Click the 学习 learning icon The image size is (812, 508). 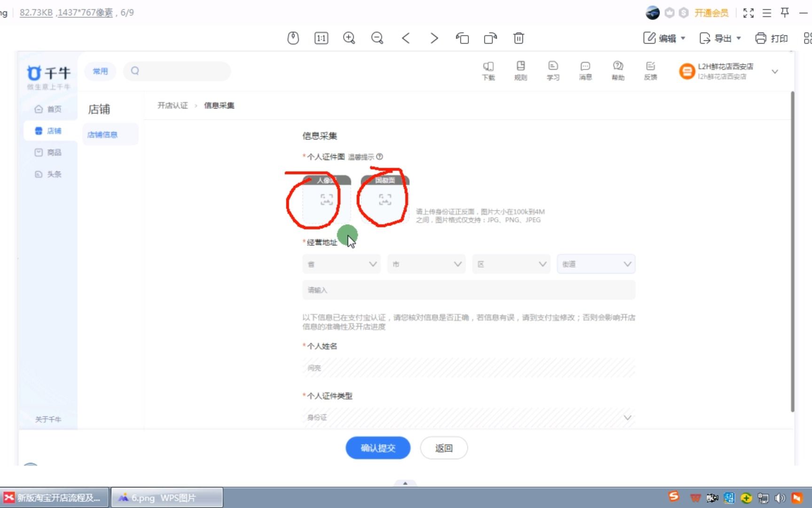553,71
